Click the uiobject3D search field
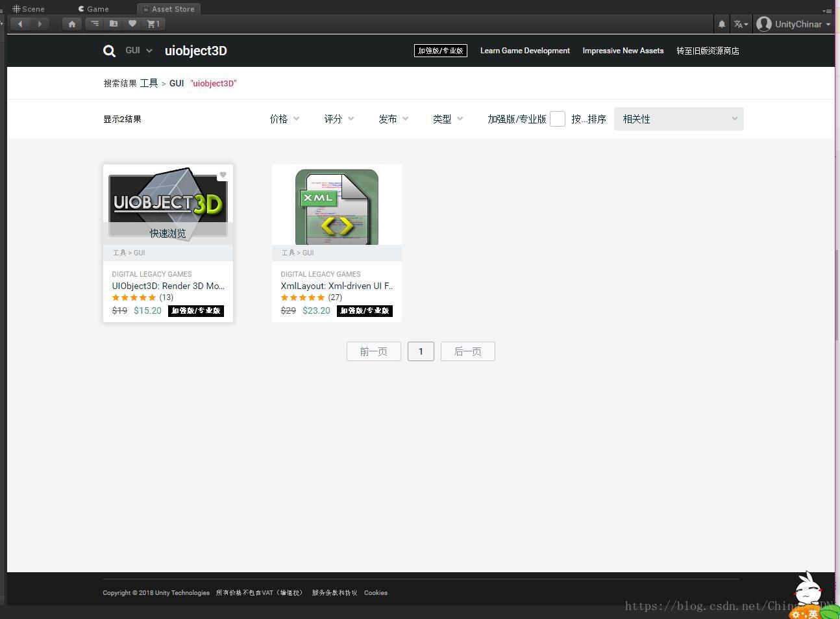The image size is (840, 619). pyautogui.click(x=196, y=51)
